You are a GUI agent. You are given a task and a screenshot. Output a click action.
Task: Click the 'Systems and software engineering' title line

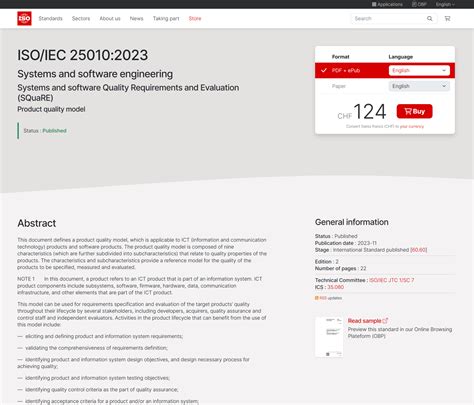pos(95,74)
